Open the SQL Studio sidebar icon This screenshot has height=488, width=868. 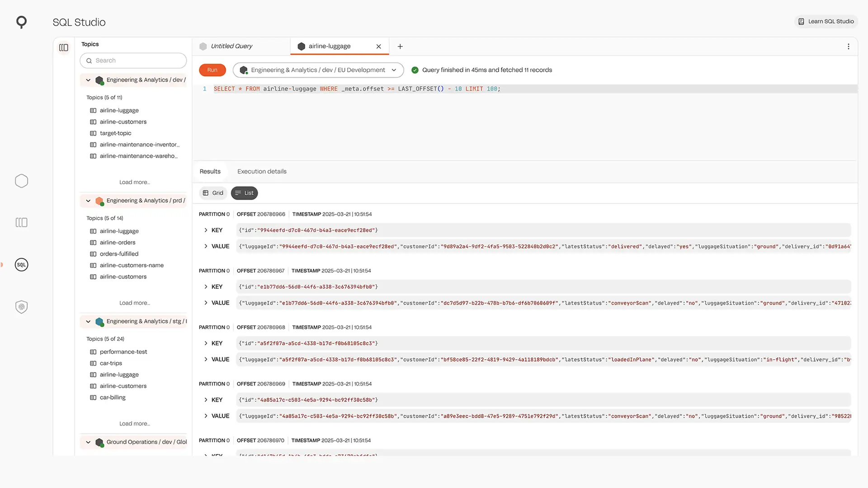click(x=21, y=265)
